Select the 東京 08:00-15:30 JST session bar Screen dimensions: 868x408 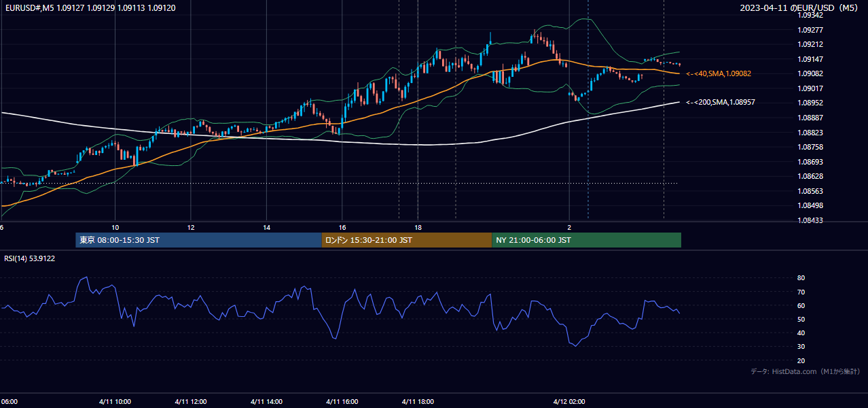click(x=198, y=240)
